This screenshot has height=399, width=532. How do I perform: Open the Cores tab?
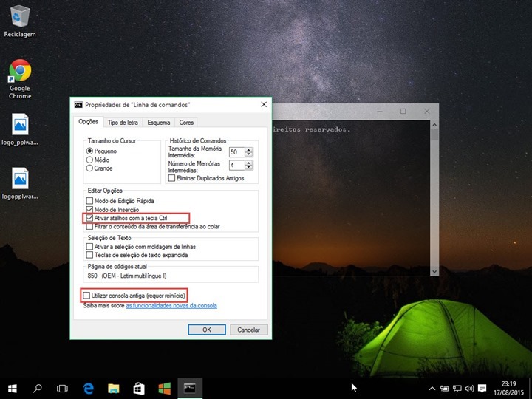186,123
